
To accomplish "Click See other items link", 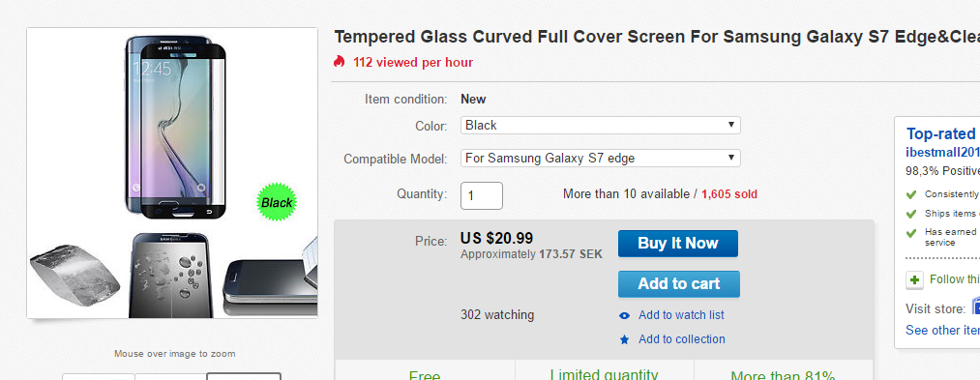I will tap(942, 330).
